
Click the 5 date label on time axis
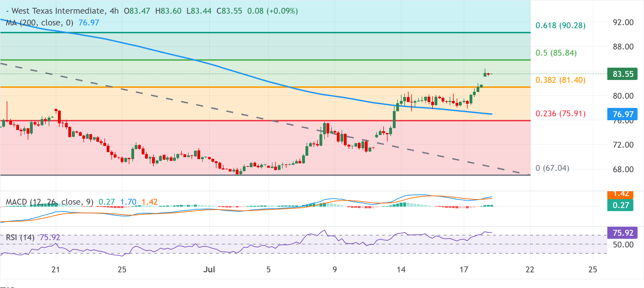click(269, 270)
